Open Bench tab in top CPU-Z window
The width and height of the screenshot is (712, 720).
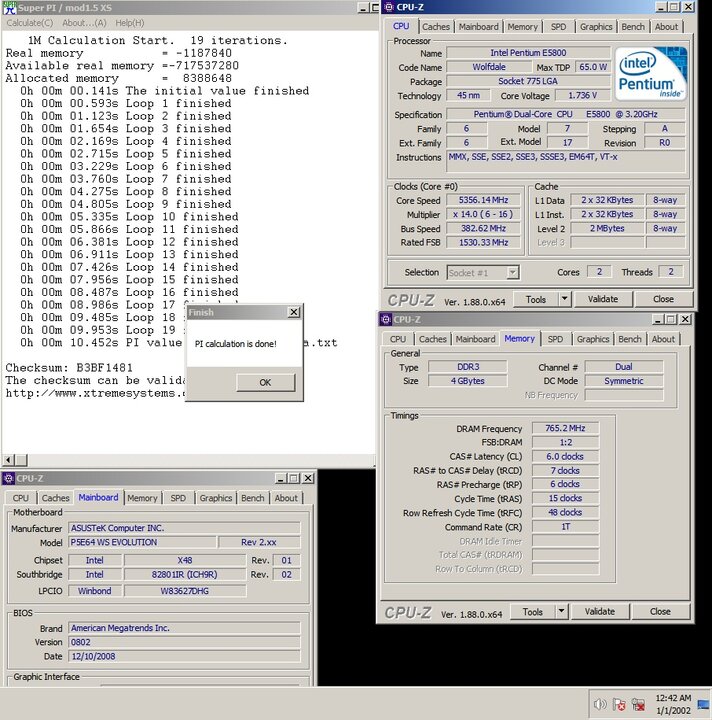coord(633,27)
